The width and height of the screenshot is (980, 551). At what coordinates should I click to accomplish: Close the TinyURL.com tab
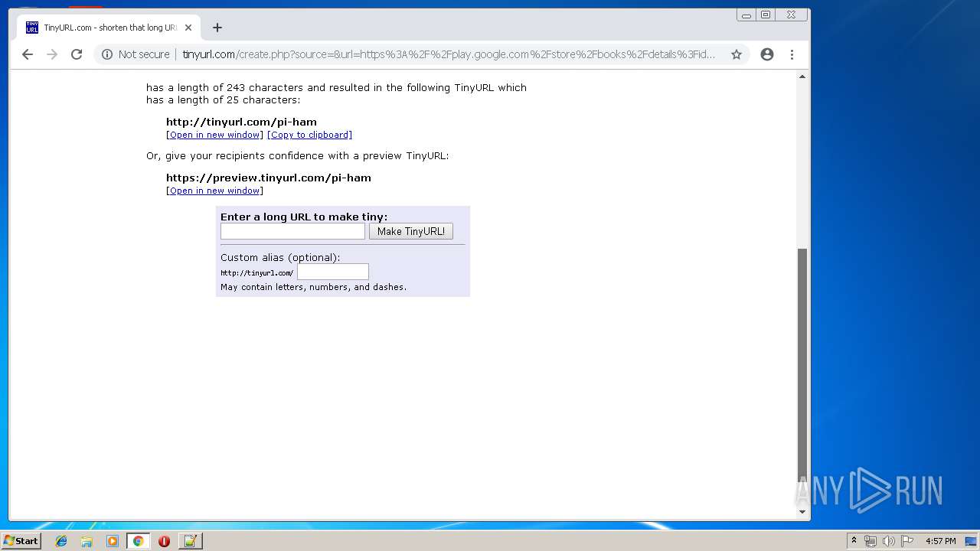188,28
